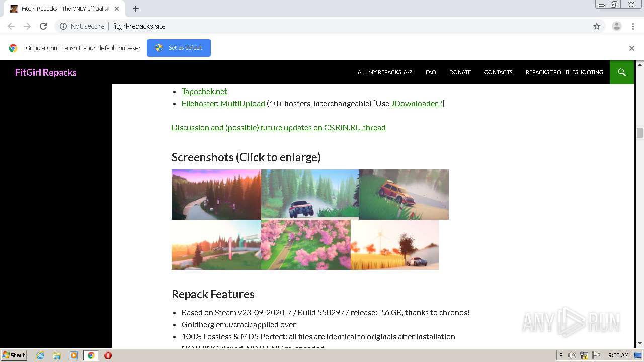Click the Screenshots (Click to enlarge) heading
Viewport: 644px width, 362px height.
click(x=246, y=157)
